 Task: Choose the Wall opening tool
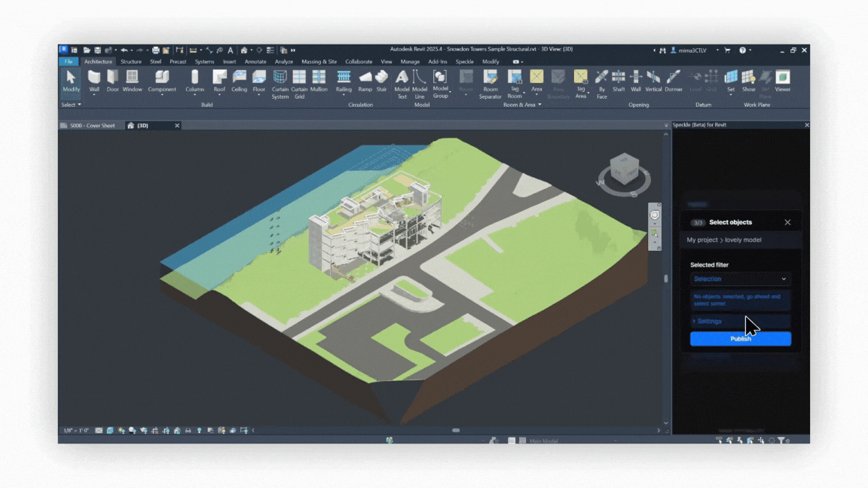pos(635,81)
